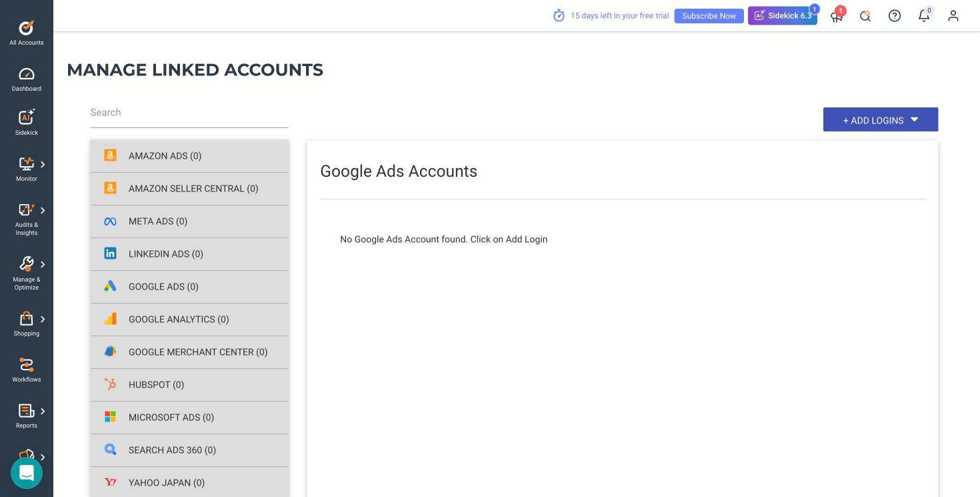Open the chat messenger bubble

pos(27,473)
